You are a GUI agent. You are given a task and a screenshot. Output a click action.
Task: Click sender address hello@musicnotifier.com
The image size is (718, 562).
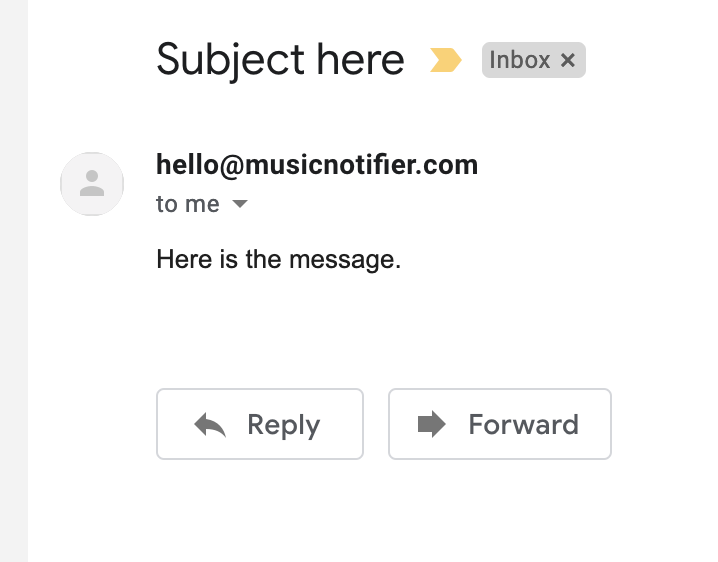(317, 164)
